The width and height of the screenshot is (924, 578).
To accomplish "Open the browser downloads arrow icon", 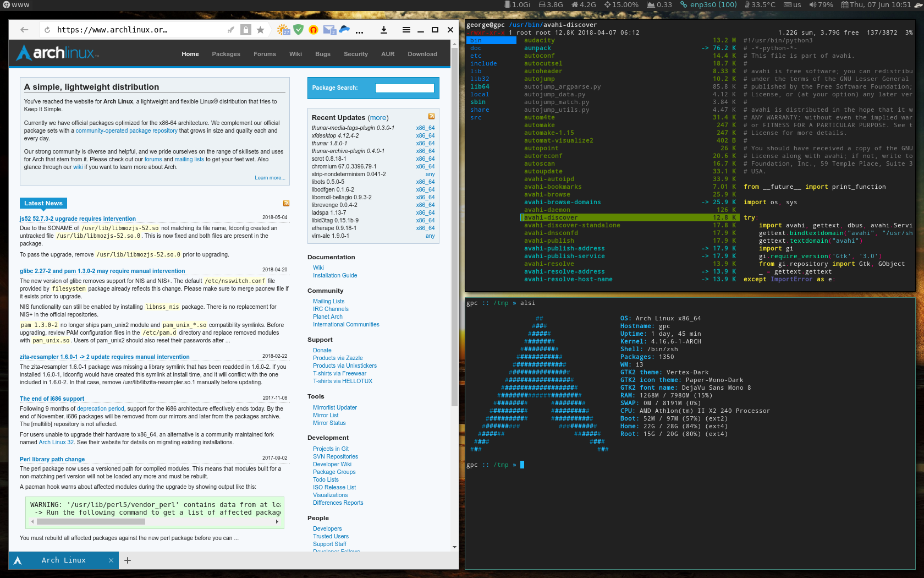I will [384, 30].
